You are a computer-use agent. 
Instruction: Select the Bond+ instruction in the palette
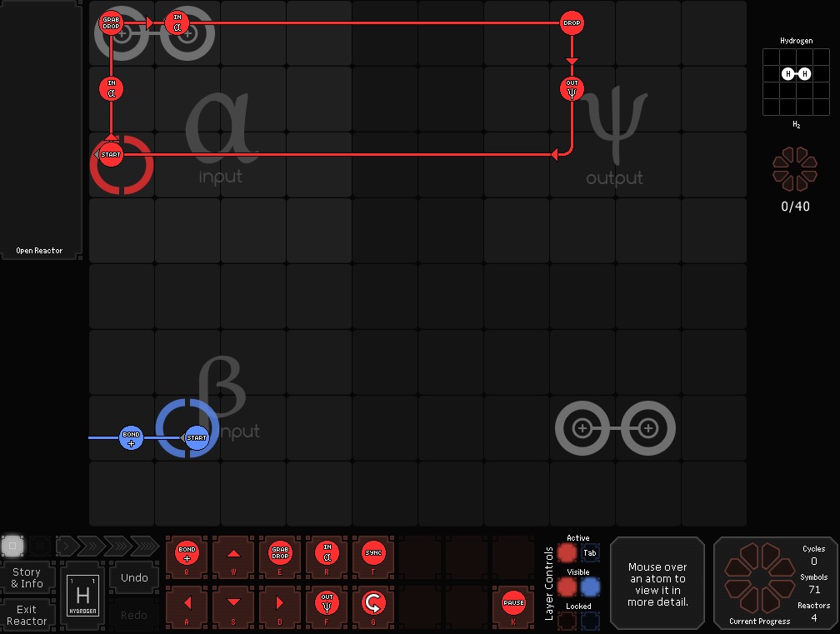[187, 553]
